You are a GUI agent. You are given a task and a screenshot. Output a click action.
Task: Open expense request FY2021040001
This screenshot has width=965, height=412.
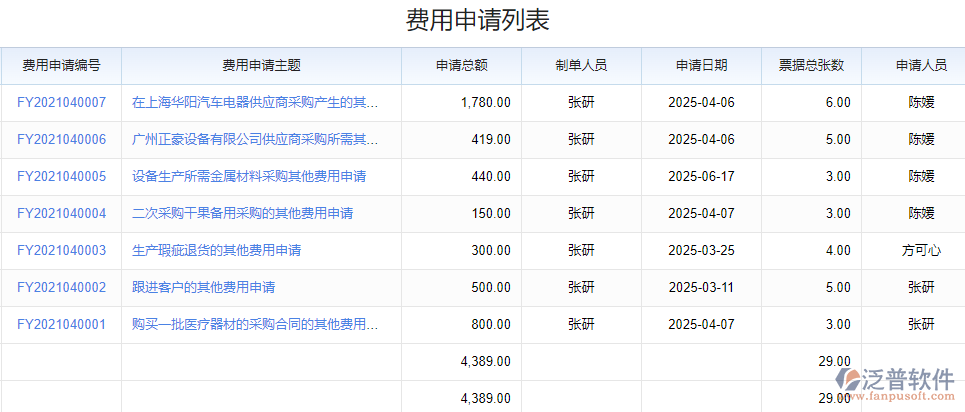click(x=61, y=324)
